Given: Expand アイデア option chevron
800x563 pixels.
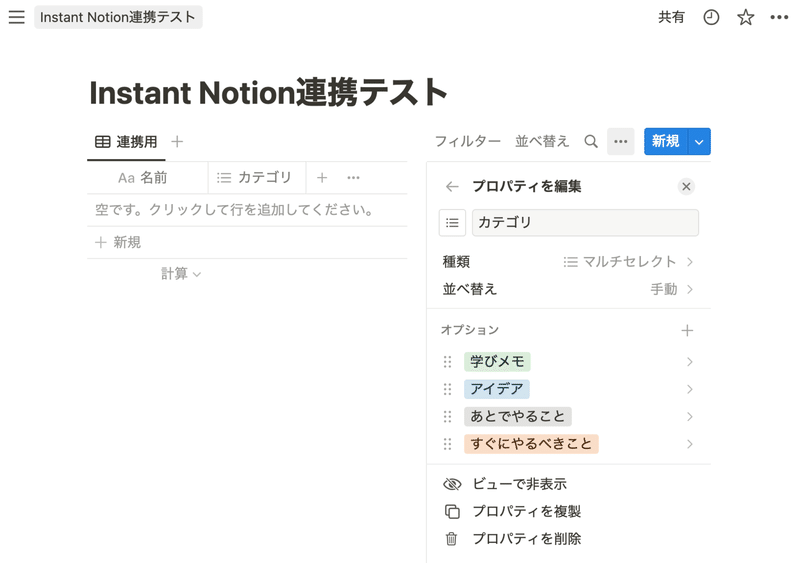Looking at the screenshot, I should click(689, 389).
